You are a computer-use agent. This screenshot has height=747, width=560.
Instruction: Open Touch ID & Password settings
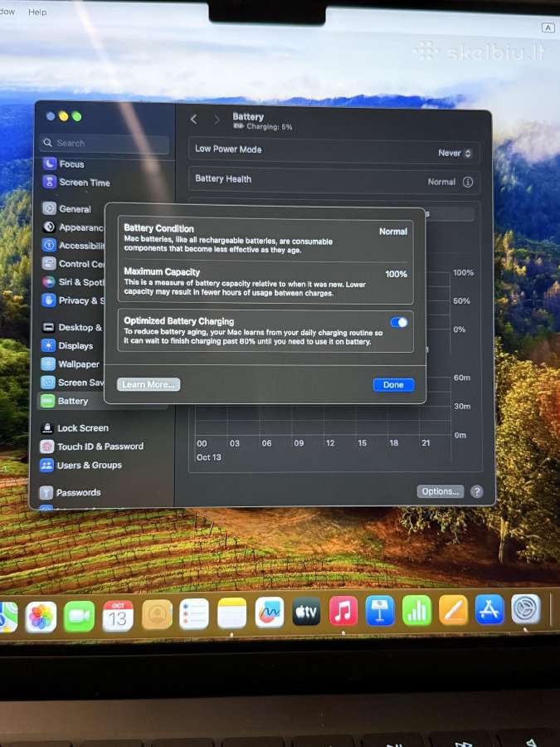coord(92,447)
